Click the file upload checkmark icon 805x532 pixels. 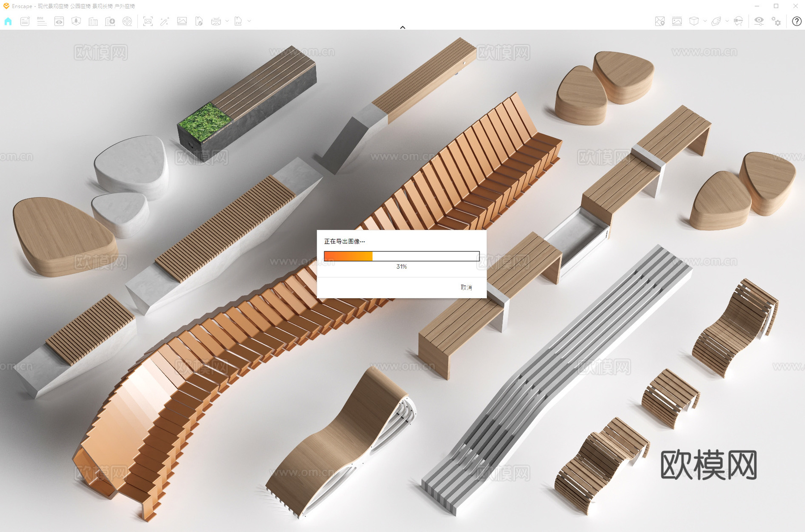pyautogui.click(x=199, y=21)
